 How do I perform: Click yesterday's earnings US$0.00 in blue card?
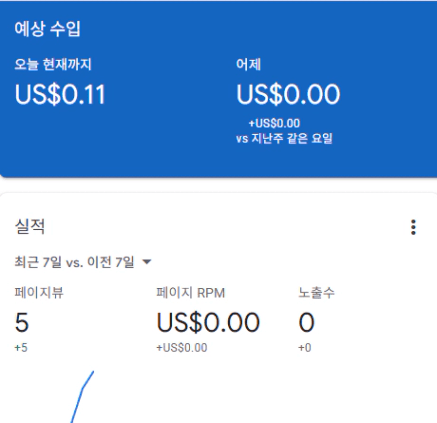point(288,95)
